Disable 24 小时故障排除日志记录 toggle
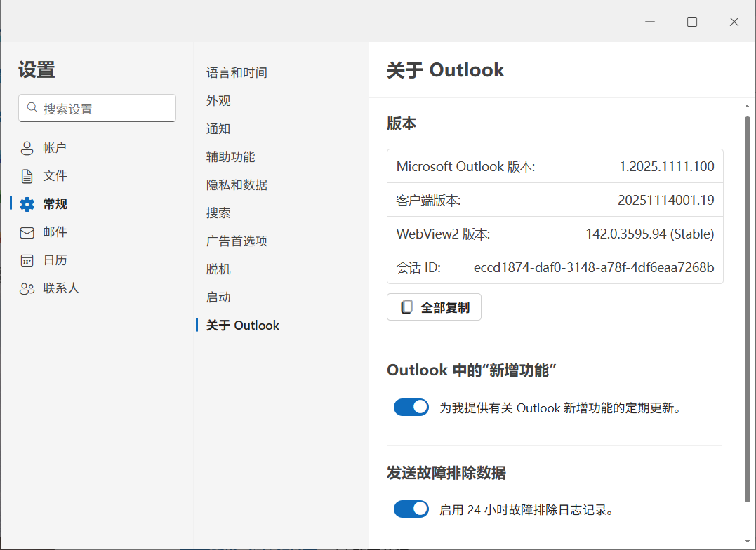 411,509
